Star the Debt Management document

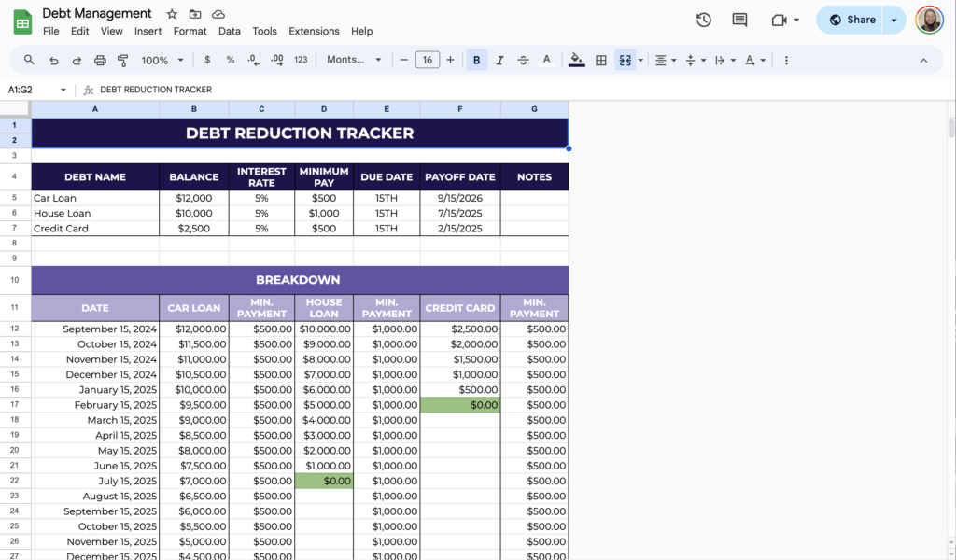tap(172, 14)
